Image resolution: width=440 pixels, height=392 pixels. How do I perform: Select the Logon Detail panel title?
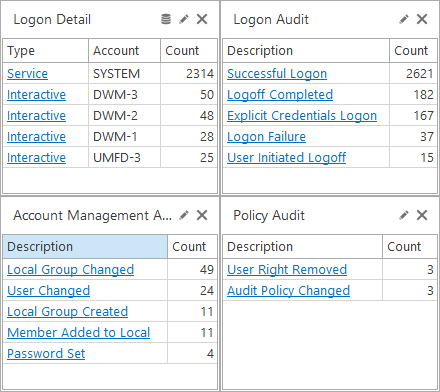52,20
